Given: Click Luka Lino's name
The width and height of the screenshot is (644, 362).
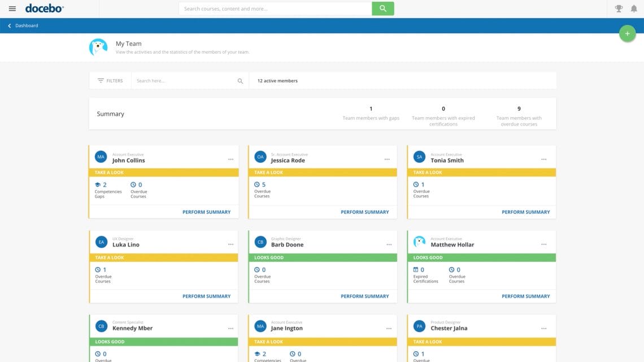Looking at the screenshot, I should click(x=126, y=245).
